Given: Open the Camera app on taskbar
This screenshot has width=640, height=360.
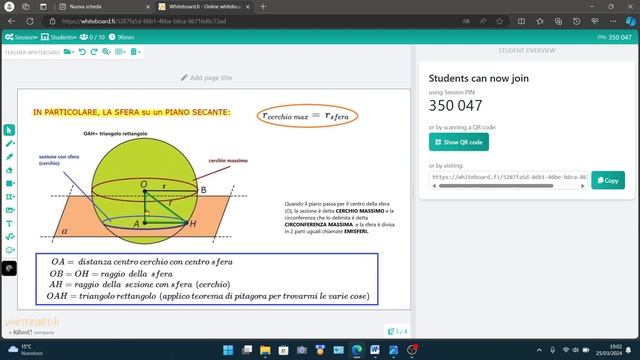Looking at the screenshot, I should tap(302, 350).
